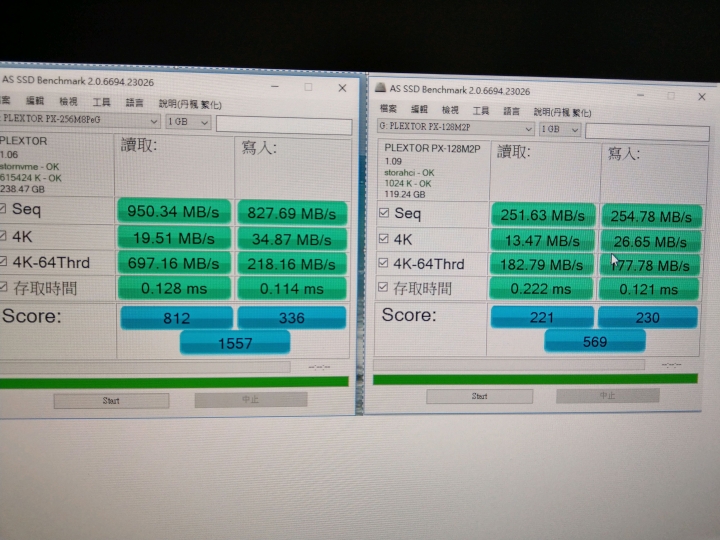Click the total score 1557
This screenshot has height=540, width=720.
[235, 343]
